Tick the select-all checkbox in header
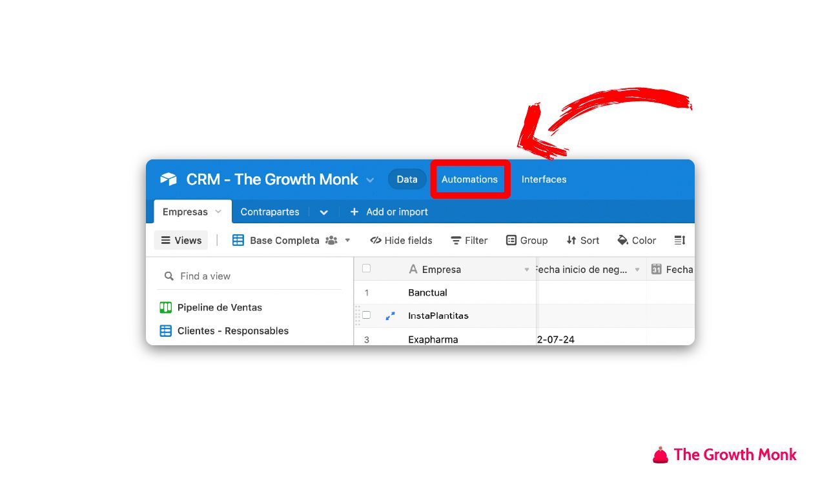The height and width of the screenshot is (504, 840). pos(366,268)
